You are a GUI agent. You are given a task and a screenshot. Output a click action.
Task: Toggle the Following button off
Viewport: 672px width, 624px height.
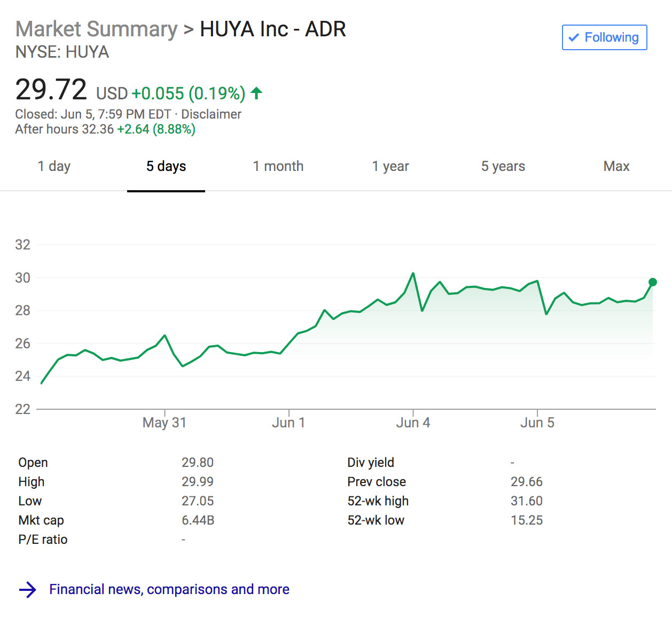coord(604,37)
